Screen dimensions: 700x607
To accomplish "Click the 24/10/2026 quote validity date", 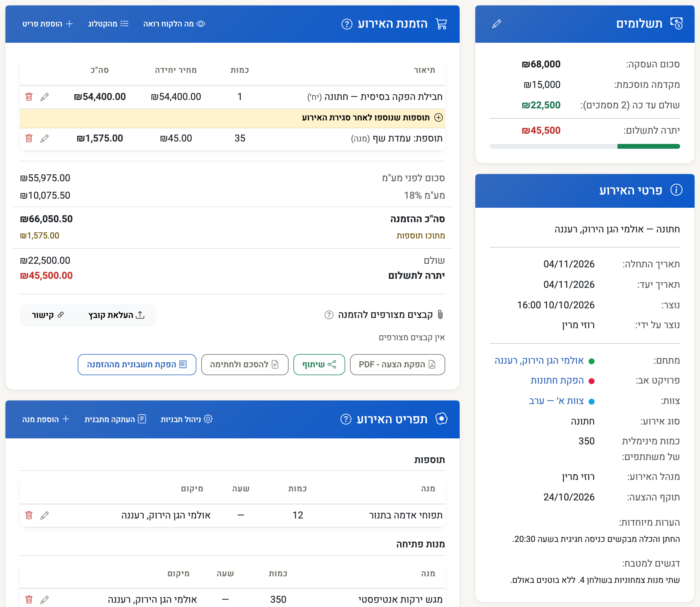I will click(x=569, y=497).
